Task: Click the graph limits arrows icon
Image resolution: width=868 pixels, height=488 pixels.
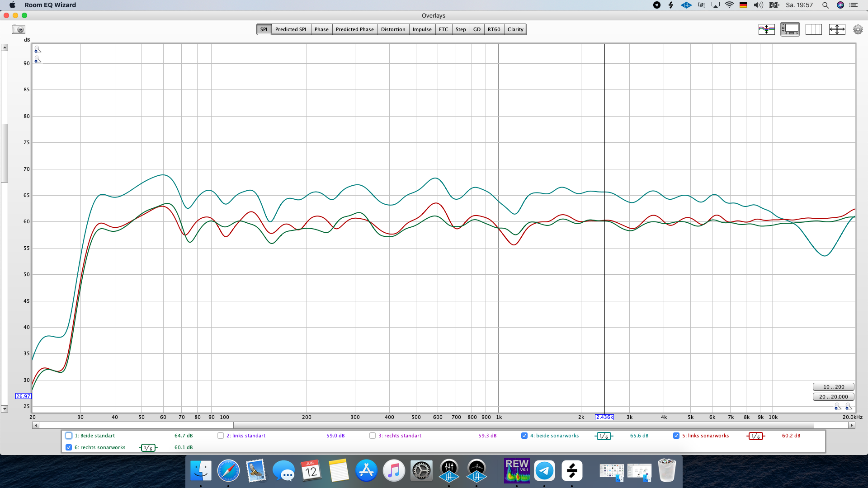Action: 837,29
